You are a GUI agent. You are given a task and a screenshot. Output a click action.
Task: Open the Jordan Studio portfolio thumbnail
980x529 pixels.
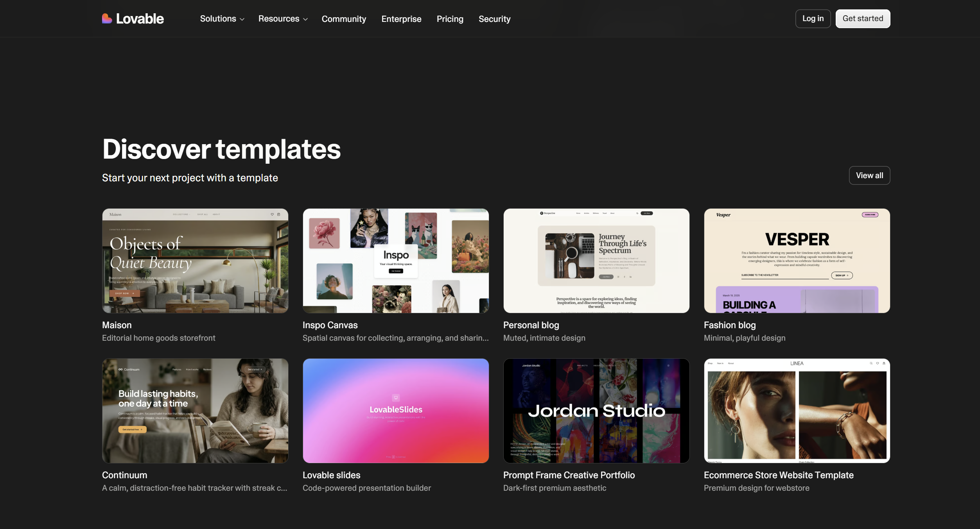[596, 411]
